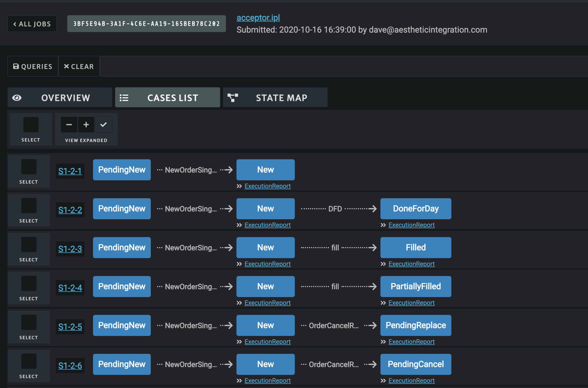Collapse view with the minus icon

69,125
